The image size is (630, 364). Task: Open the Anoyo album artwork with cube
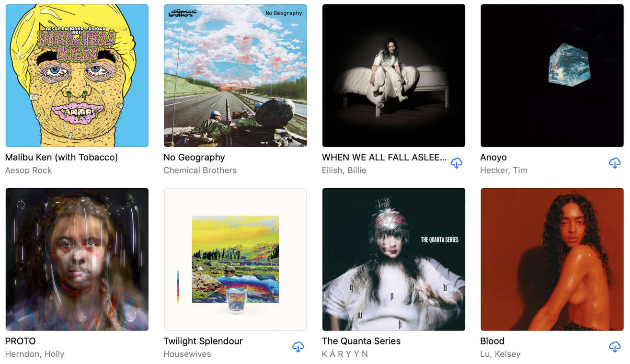tap(552, 76)
